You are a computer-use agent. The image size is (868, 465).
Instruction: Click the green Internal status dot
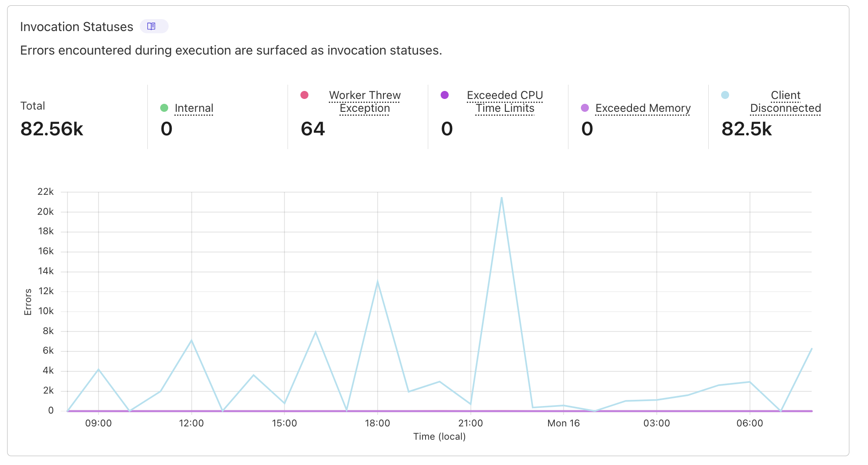[164, 108]
